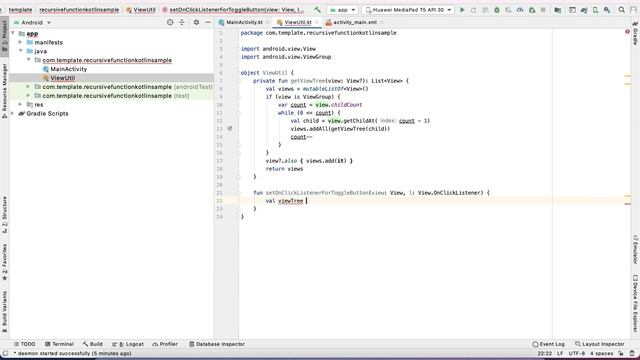The height and width of the screenshot is (360, 640).
Task: Hide the Project panel with minus icon
Action: (x=208, y=22)
